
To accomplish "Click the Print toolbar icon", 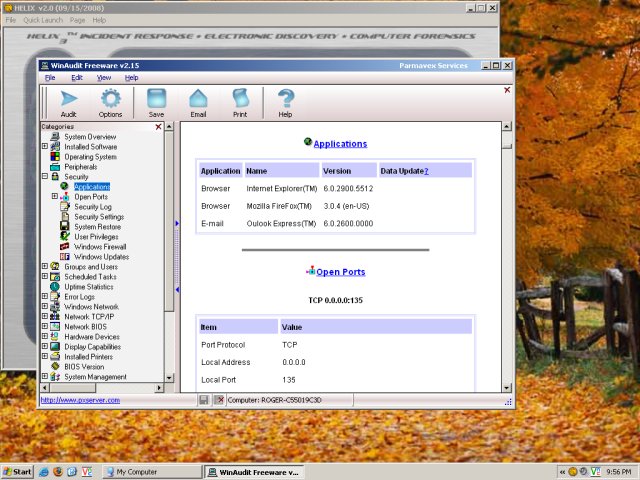I will coord(240,102).
